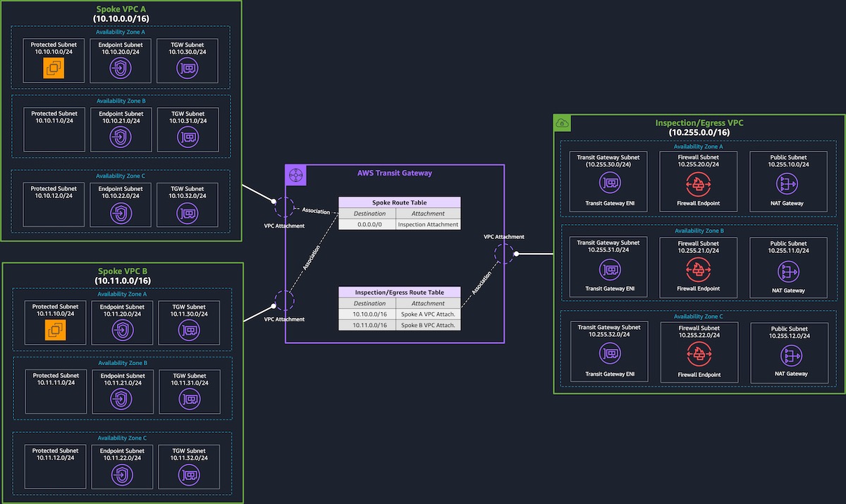Click Public Subnet 10.255.12.0/24 label

[x=789, y=331]
